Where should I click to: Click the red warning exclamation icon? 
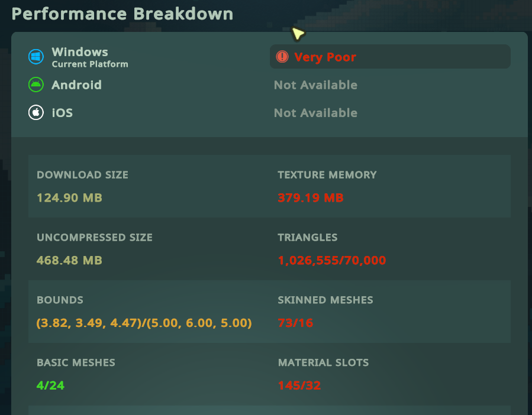(282, 57)
